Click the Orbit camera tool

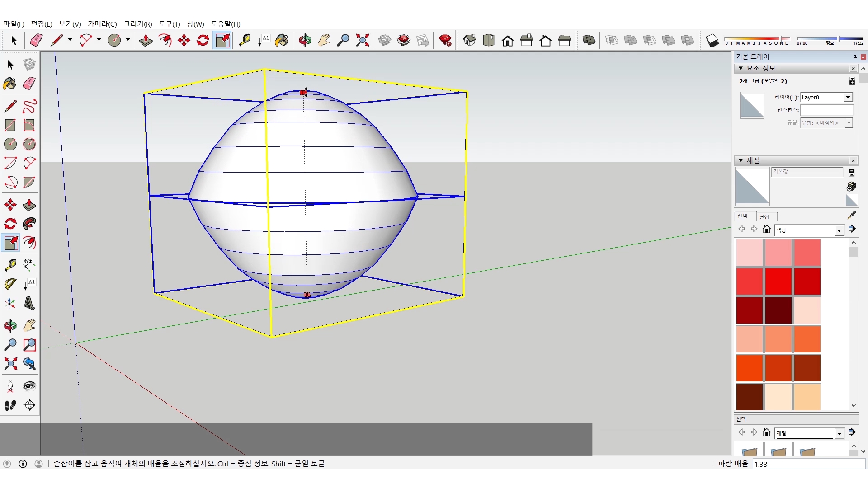305,41
